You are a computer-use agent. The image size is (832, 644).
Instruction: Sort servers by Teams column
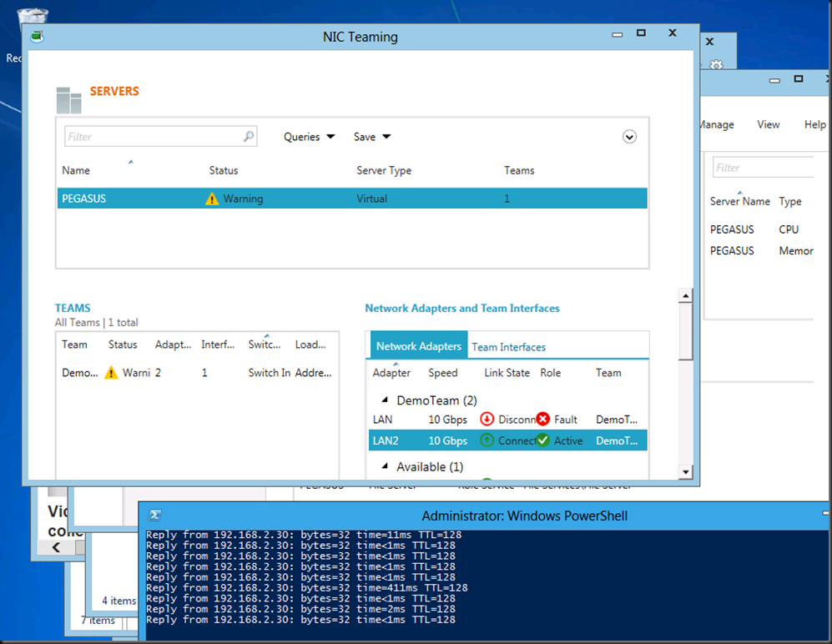(x=519, y=170)
